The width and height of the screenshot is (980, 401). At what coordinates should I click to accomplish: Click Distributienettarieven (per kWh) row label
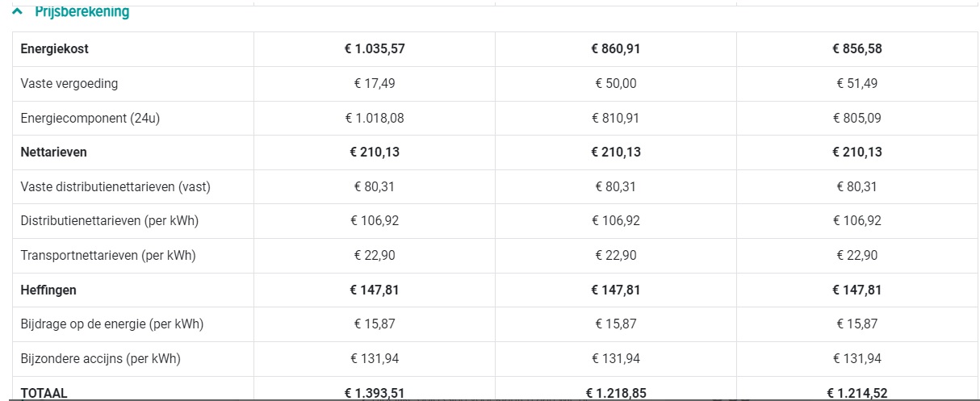(x=110, y=220)
